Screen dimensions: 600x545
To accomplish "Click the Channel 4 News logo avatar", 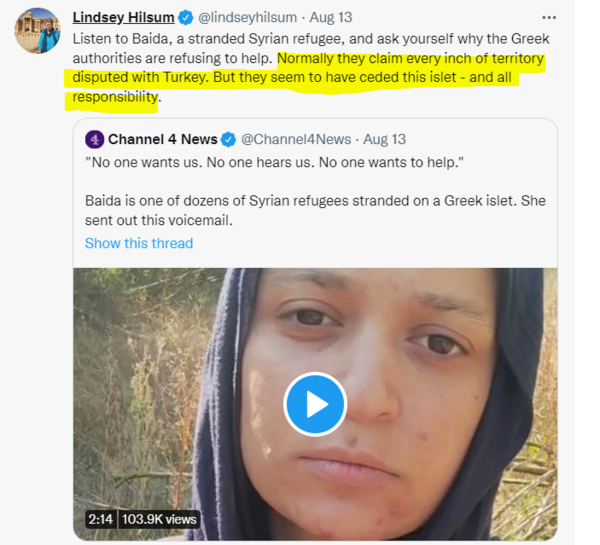I will pos(94,139).
